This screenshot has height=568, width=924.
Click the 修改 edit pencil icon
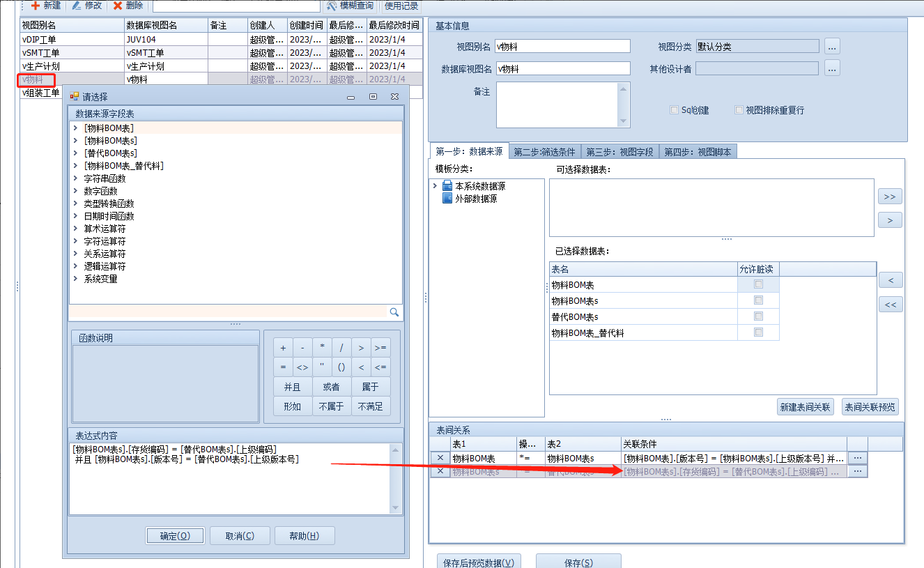click(77, 6)
